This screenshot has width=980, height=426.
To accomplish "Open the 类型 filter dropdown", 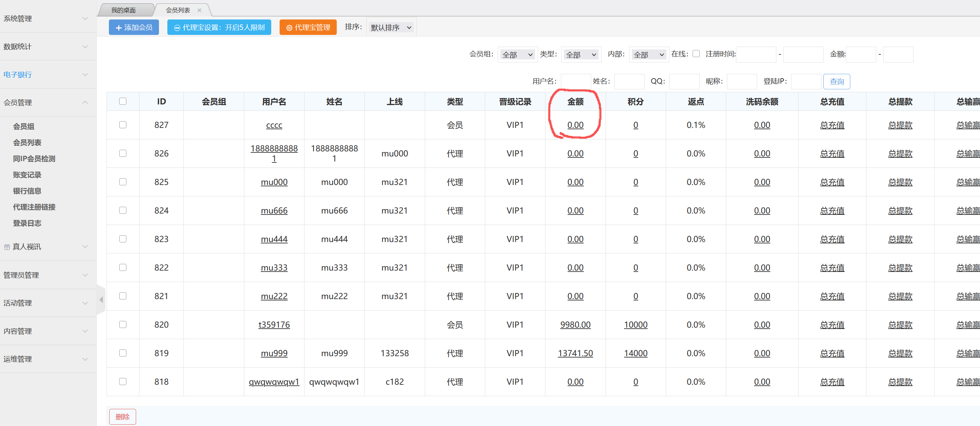I will point(581,54).
